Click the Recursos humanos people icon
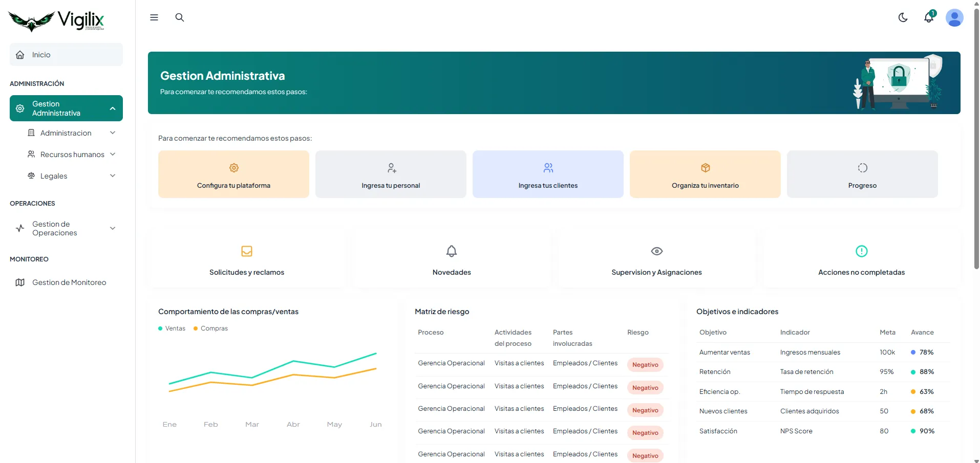The width and height of the screenshot is (980, 463). (31, 155)
